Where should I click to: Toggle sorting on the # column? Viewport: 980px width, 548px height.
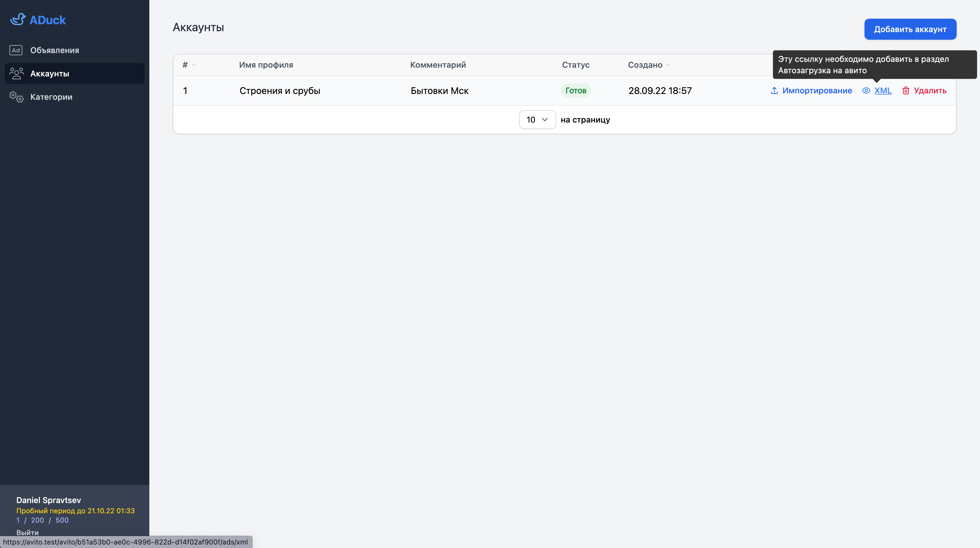[x=188, y=65]
